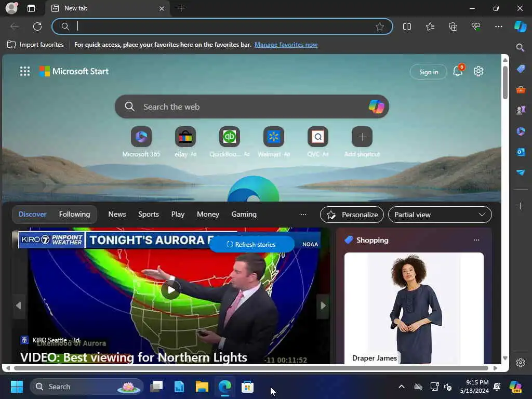532x399 pixels.
Task: Click the browser profile avatar icon
Action: coord(11,8)
